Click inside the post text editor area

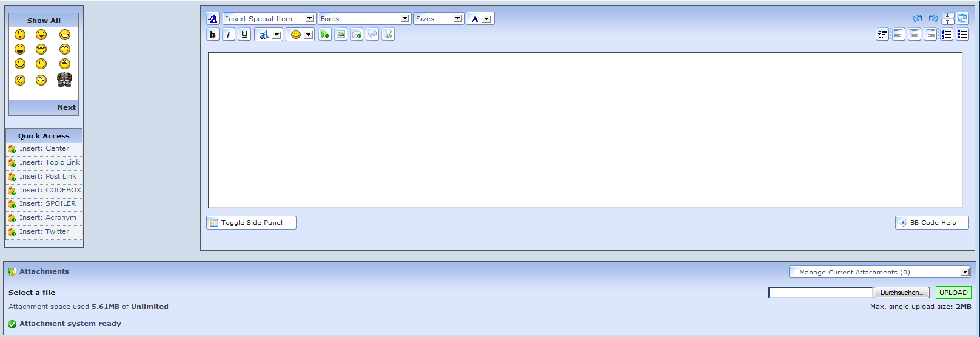click(x=585, y=130)
